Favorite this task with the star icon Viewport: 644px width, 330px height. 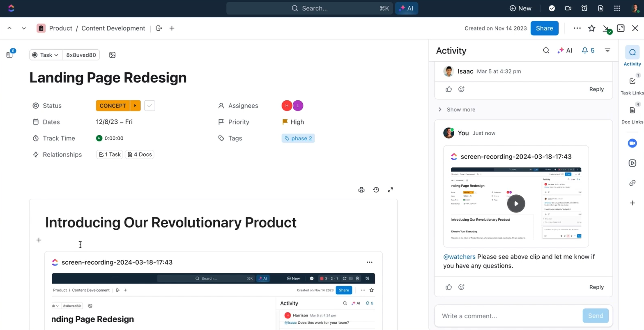[x=591, y=28]
